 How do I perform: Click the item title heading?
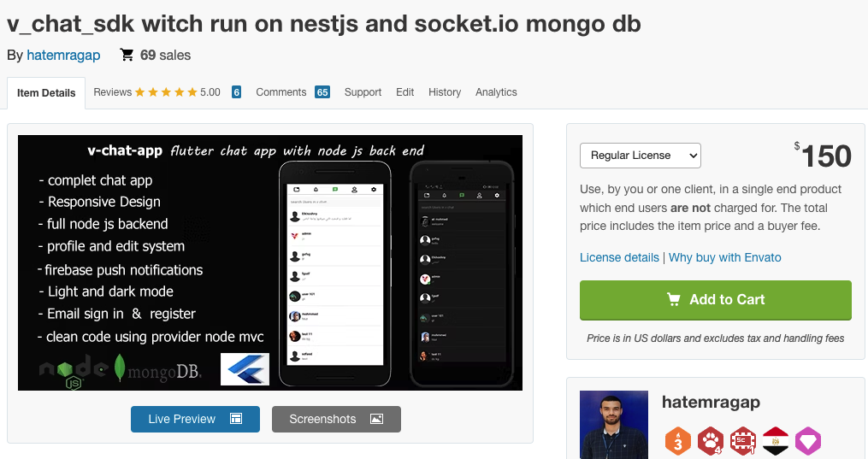[x=324, y=24]
